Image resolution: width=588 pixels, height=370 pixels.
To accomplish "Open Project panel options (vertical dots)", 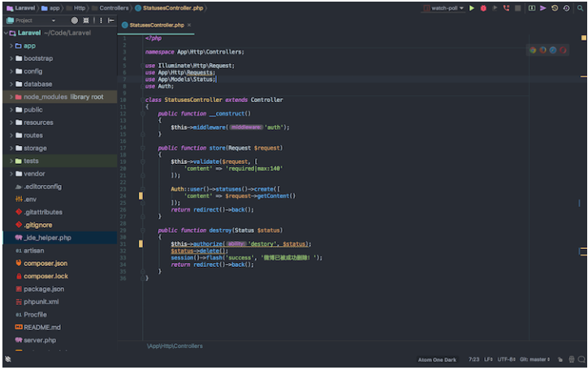I will click(x=102, y=20).
